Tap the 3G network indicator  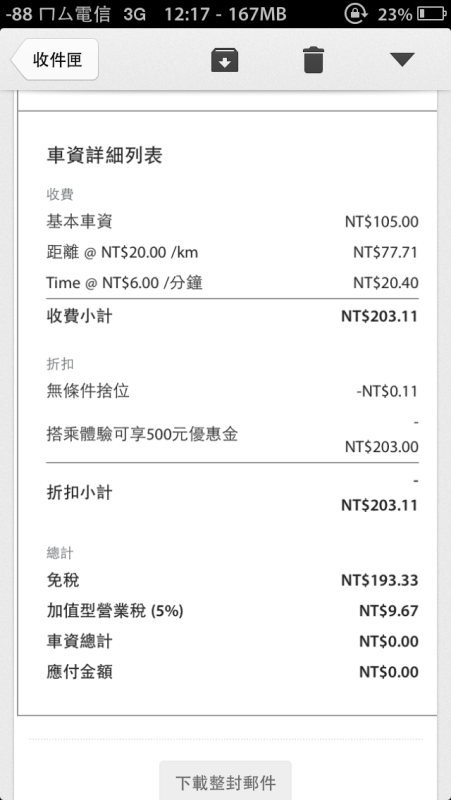[135, 14]
